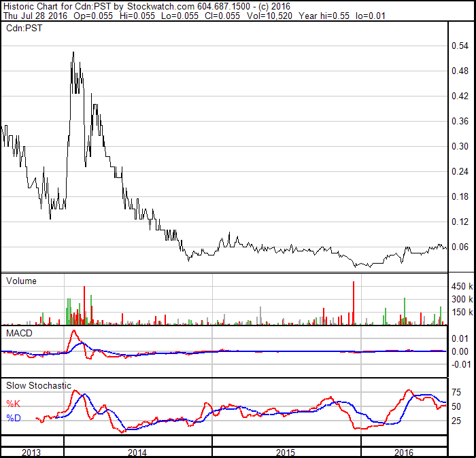Click the 0.48 price axis label
This screenshot has height=458, width=476.
click(460, 71)
